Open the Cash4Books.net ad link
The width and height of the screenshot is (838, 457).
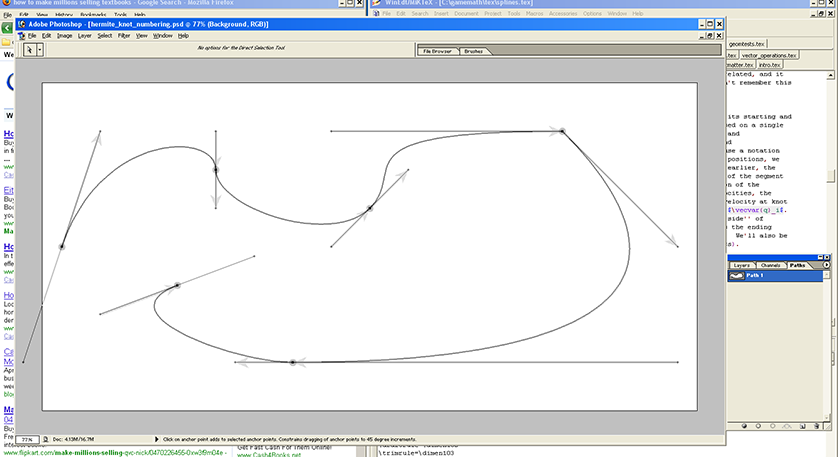coord(269,455)
